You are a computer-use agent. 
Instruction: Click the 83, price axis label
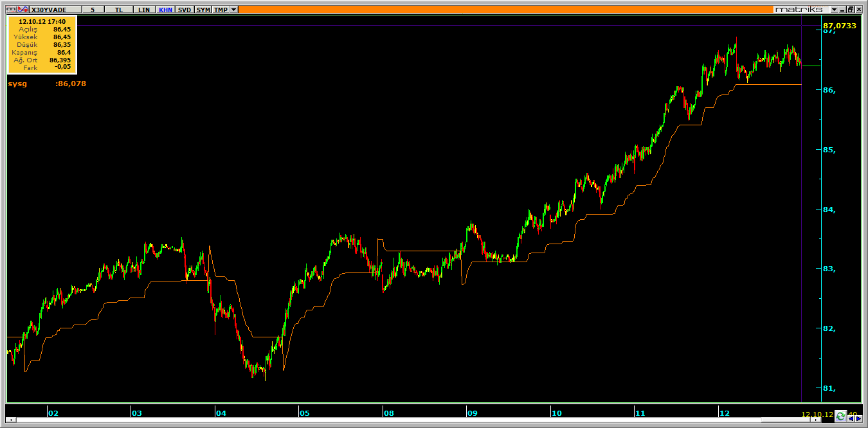(x=829, y=269)
